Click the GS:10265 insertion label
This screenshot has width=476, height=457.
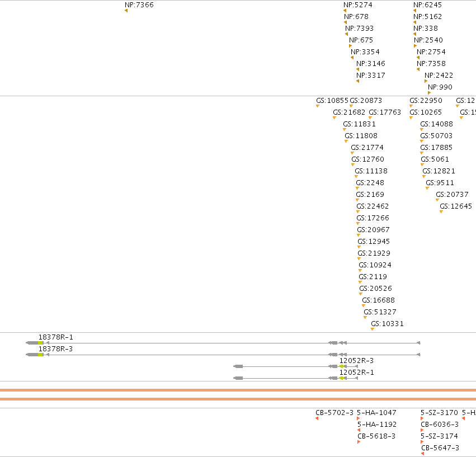click(x=426, y=112)
